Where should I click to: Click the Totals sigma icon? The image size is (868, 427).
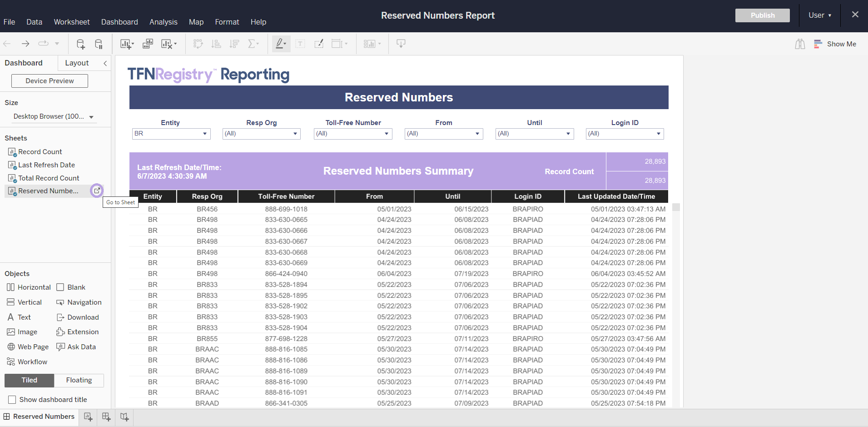pyautogui.click(x=253, y=44)
